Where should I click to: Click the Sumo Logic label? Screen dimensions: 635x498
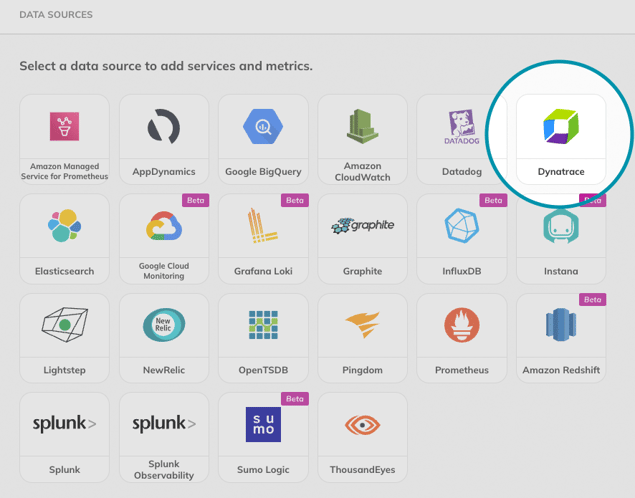pyautogui.click(x=263, y=470)
